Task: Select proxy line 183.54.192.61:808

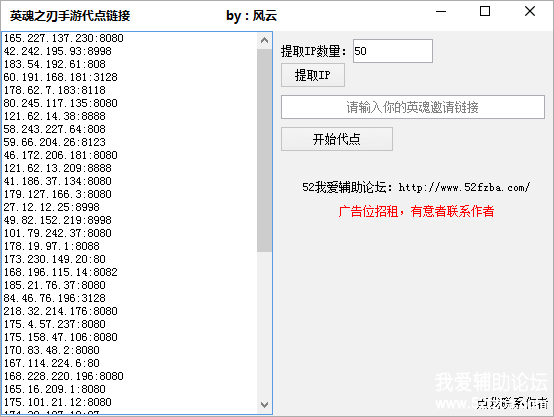Action: (x=55, y=64)
